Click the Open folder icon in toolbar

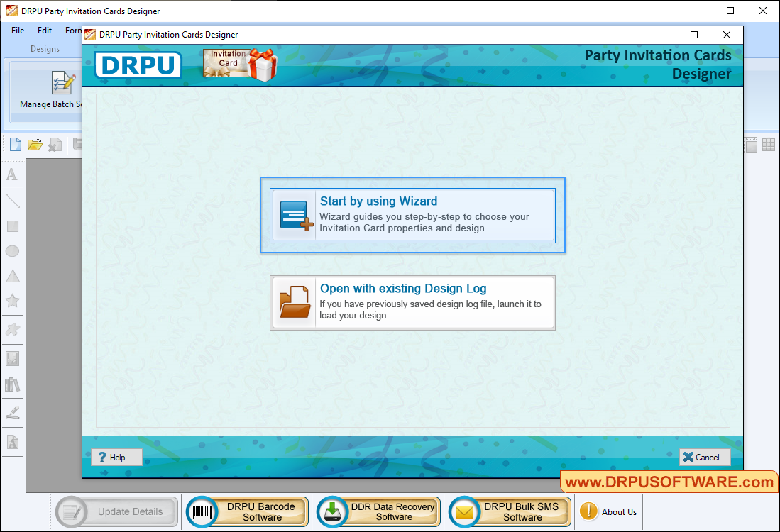(35, 145)
